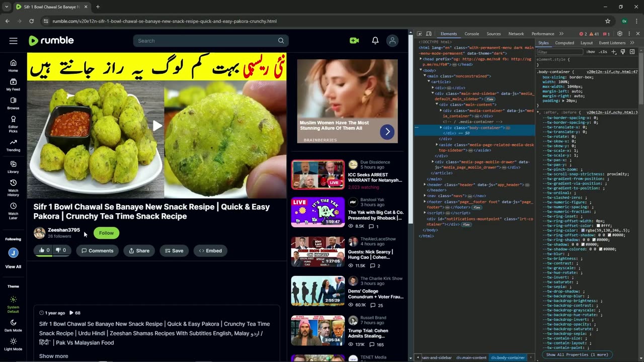Viewport: 644px width, 362px height.
Task: Open DevTools three-dot customize menu
Action: click(x=629, y=34)
